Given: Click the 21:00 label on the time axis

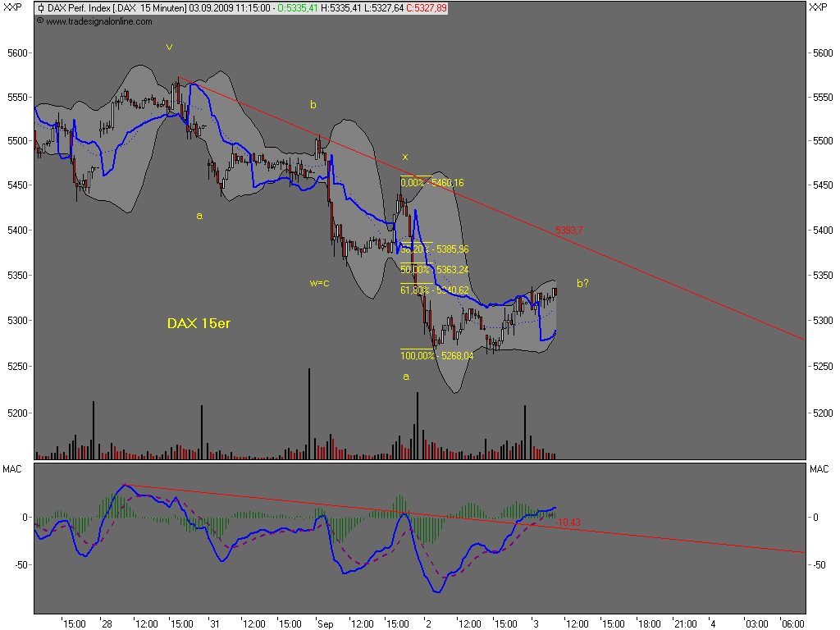Looking at the screenshot, I should tap(686, 623).
